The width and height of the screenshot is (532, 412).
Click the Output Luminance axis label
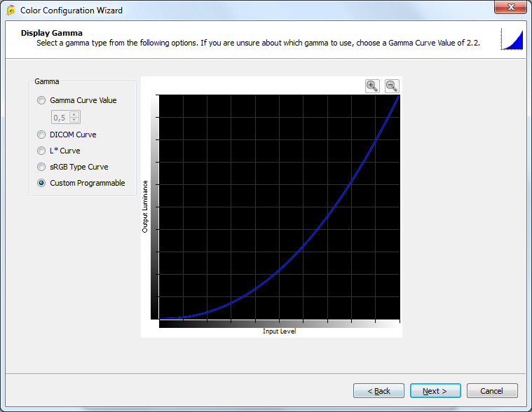(x=145, y=207)
